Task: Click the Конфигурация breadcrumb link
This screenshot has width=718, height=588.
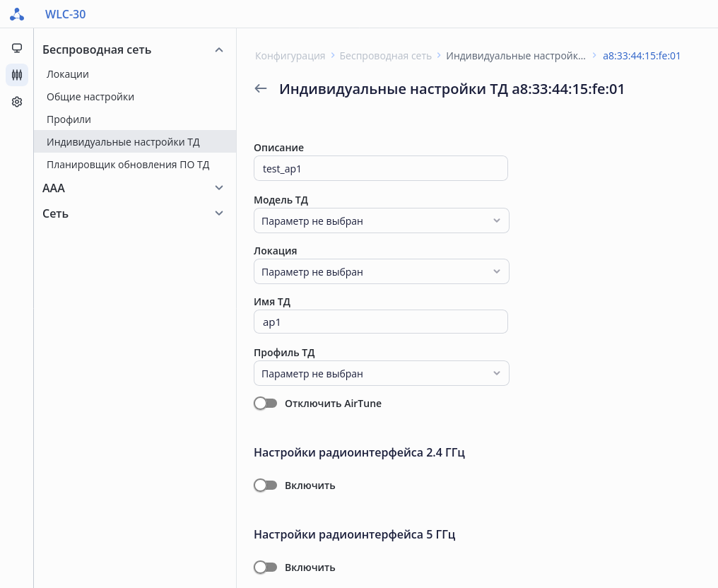Action: (x=290, y=56)
